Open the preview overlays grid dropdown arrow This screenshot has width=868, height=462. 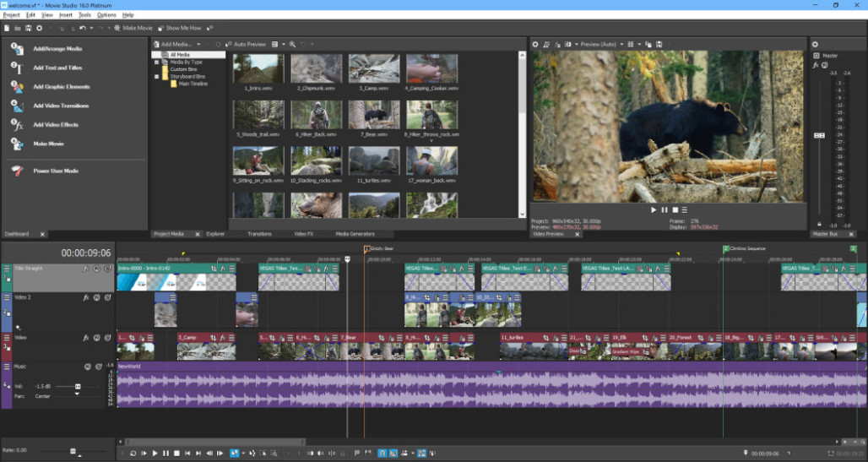pos(639,44)
